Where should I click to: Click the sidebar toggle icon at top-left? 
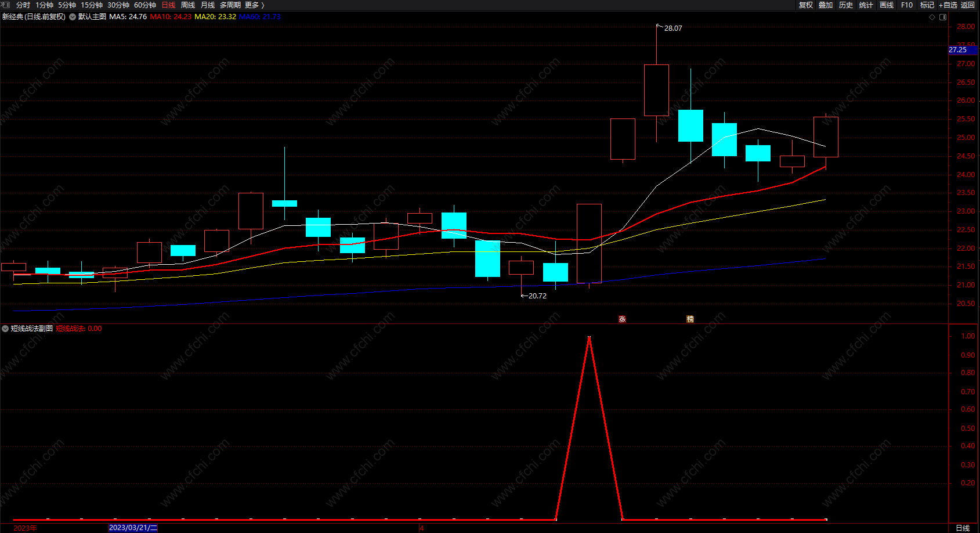click(x=6, y=5)
